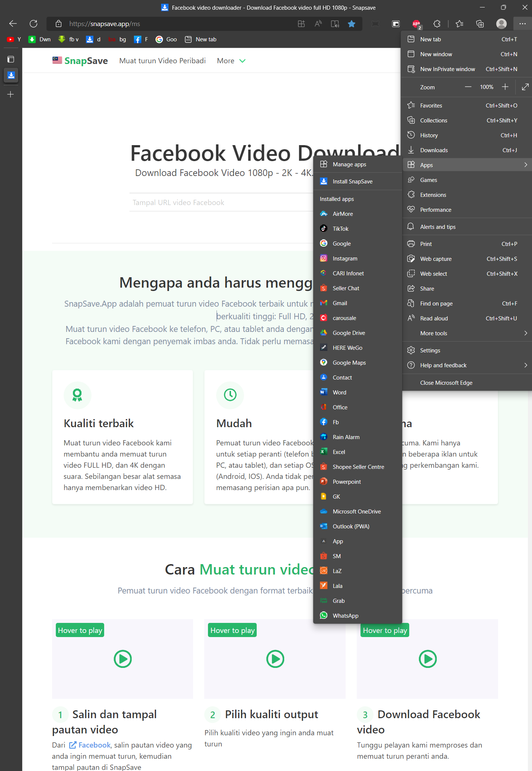Open the Adblock Plus extension icon
The width and height of the screenshot is (532, 771).
417,24
